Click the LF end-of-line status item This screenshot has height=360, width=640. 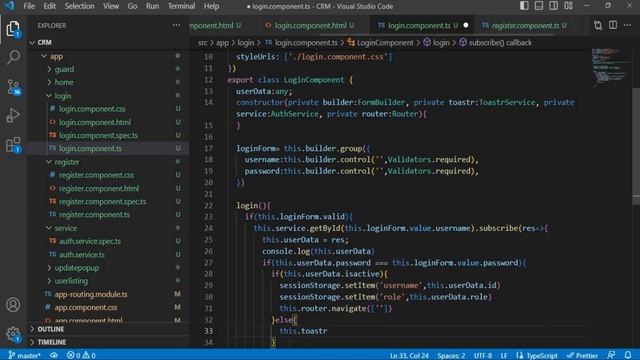click(504, 356)
